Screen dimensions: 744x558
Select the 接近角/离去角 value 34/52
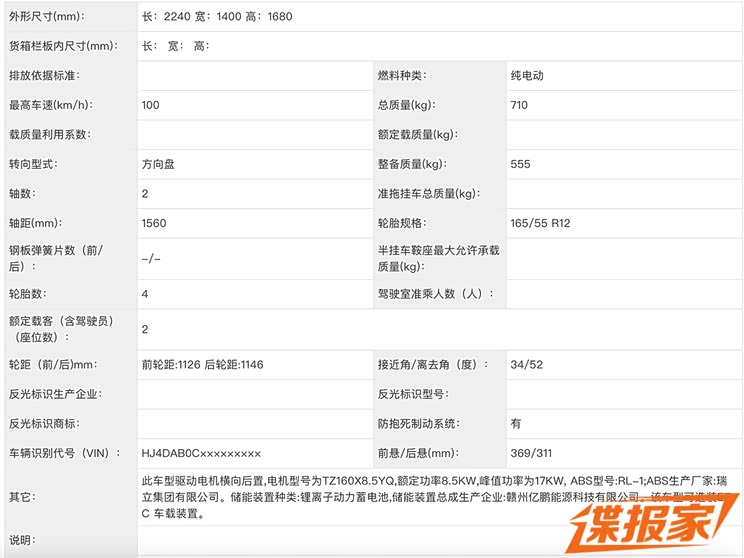526,365
